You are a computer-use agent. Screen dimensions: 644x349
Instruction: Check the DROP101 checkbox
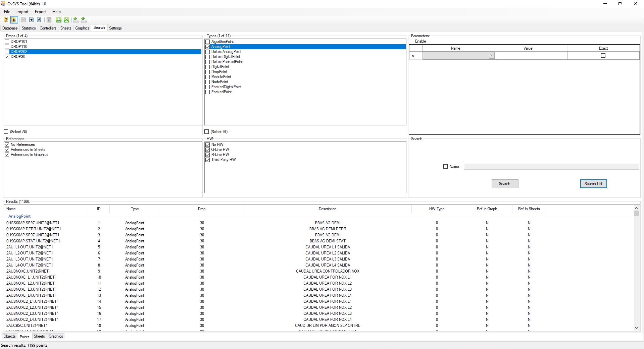click(7, 42)
